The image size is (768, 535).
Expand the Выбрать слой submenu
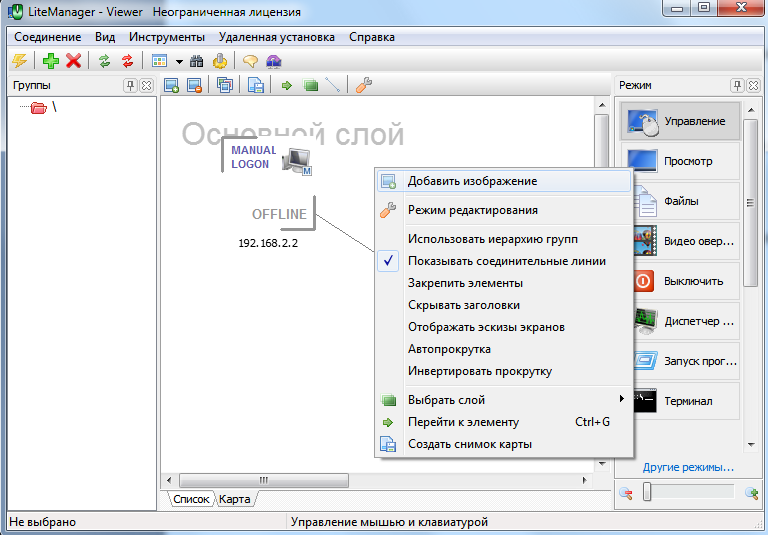pos(504,400)
